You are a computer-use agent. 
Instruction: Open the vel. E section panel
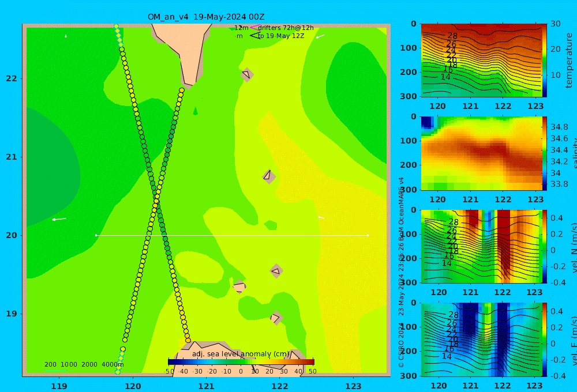click(x=481, y=340)
